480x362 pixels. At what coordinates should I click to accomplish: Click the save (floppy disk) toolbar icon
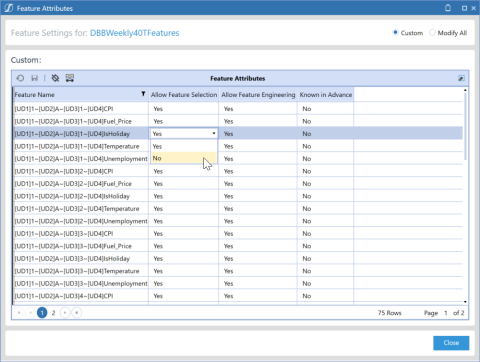[x=34, y=78]
